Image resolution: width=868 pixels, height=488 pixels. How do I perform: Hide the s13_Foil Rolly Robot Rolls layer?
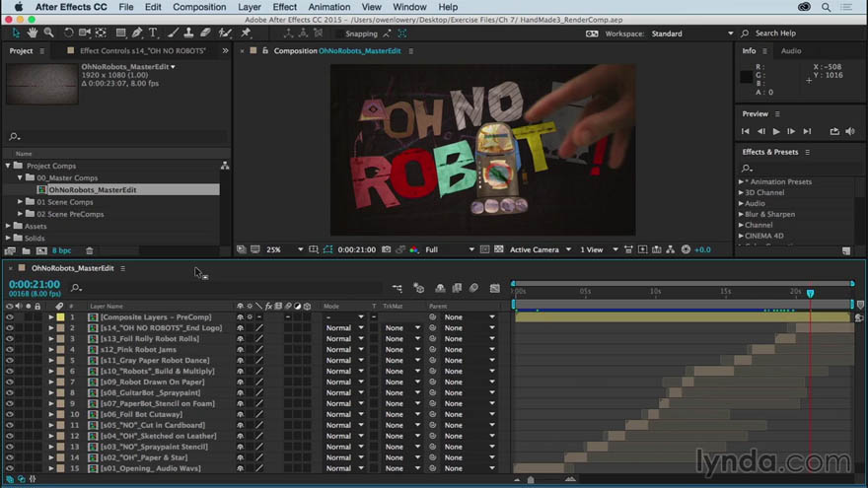pyautogui.click(x=10, y=338)
